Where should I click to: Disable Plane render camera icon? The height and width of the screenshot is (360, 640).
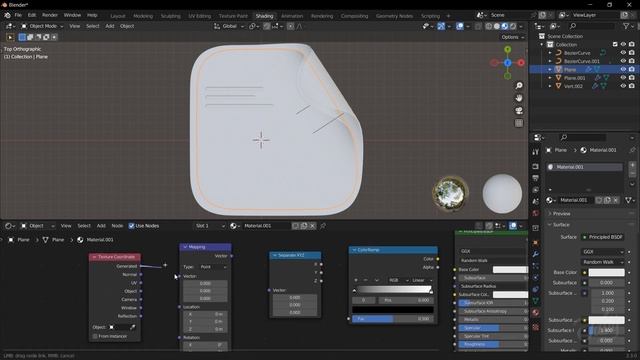tap(631, 69)
